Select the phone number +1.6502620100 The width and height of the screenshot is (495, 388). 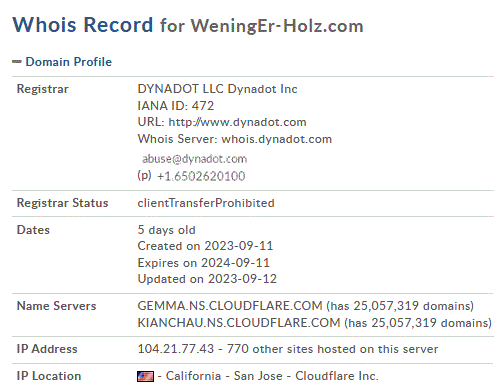click(201, 176)
